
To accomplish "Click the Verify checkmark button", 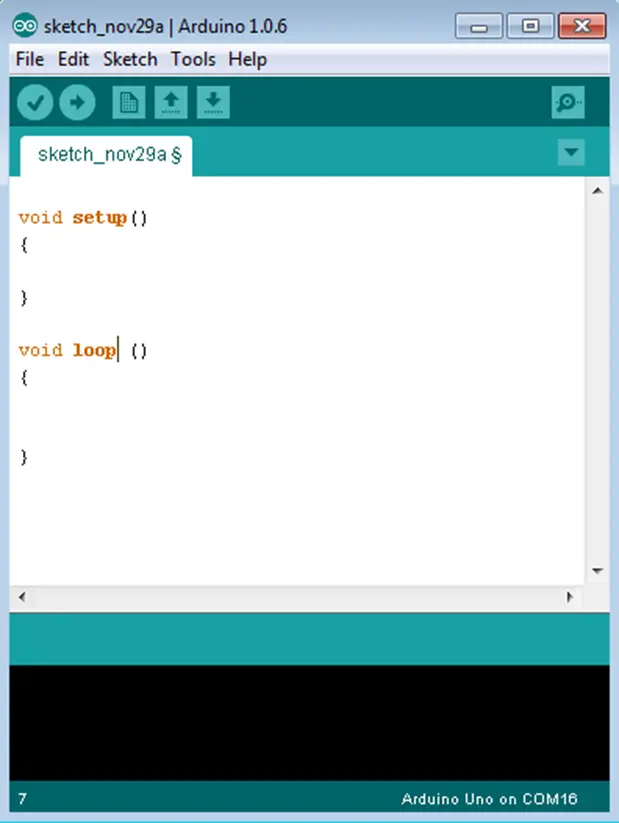I will tap(35, 102).
